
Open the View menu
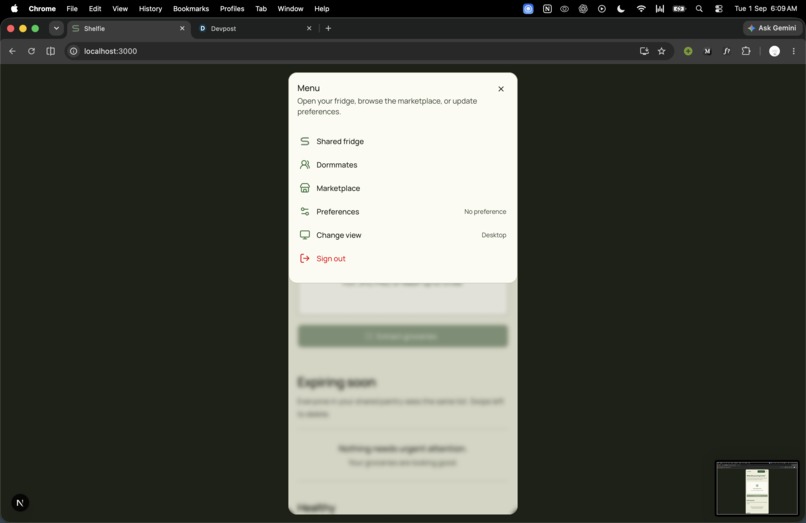120,8
